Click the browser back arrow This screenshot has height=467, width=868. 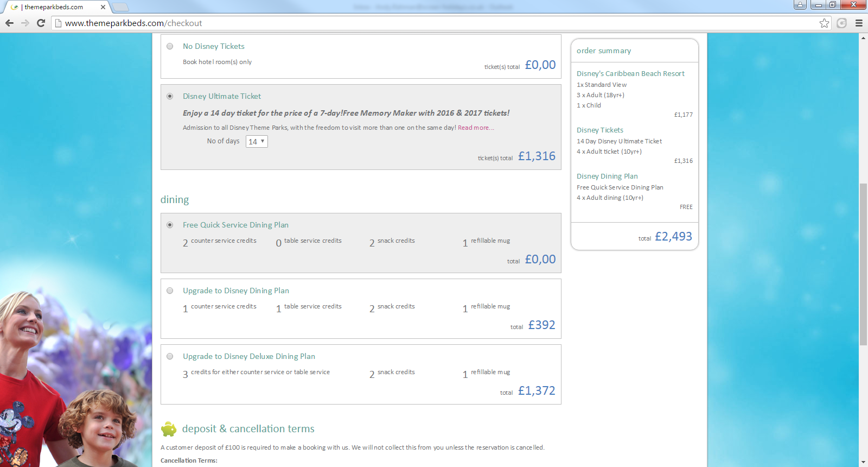(9, 23)
